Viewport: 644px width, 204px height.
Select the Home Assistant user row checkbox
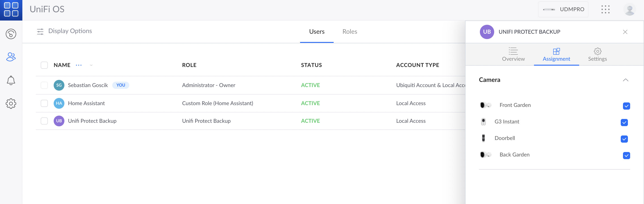[x=44, y=103]
